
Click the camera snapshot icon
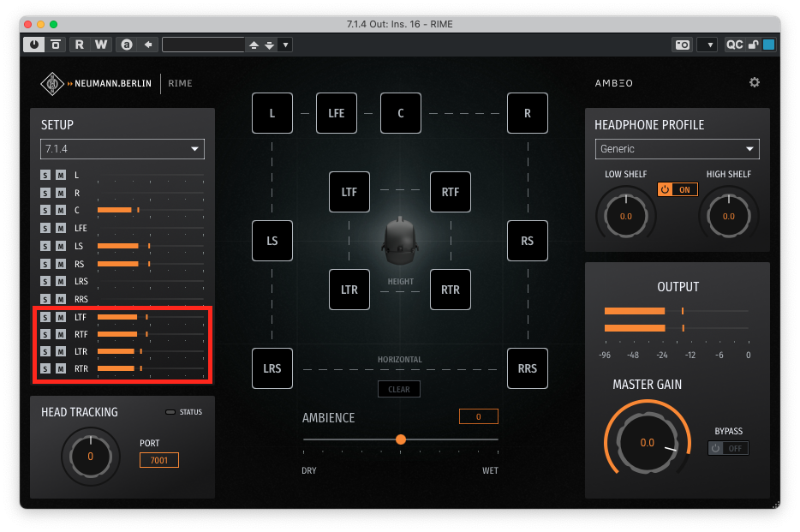(682, 45)
